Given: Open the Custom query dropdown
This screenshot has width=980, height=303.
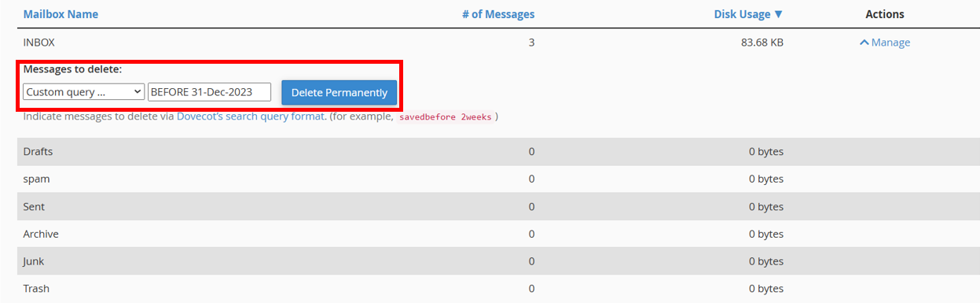Looking at the screenshot, I should coord(83,92).
